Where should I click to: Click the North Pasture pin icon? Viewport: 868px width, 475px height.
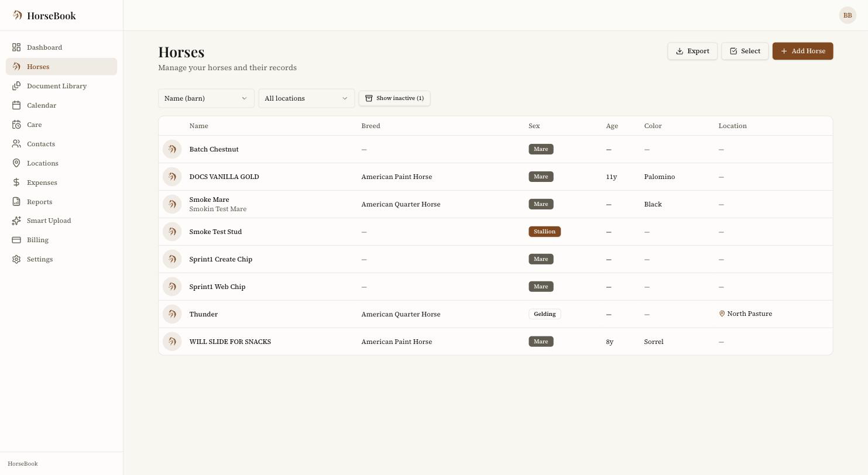pyautogui.click(x=722, y=314)
